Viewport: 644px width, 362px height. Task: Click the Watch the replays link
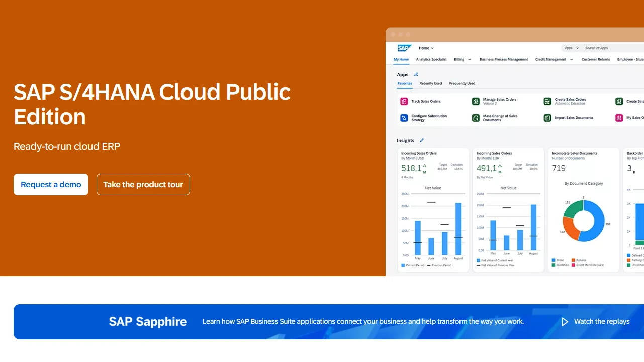coord(602,322)
